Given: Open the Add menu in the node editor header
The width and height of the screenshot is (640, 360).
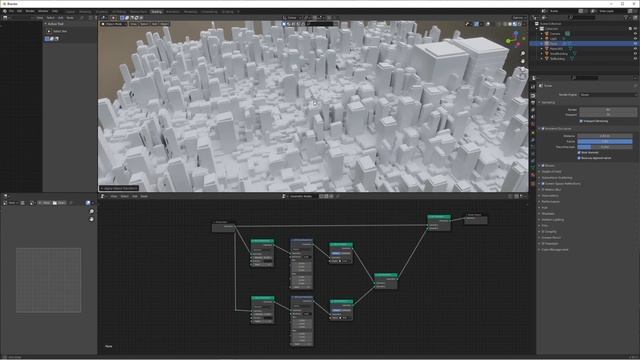Looking at the screenshot, I should pos(135,196).
